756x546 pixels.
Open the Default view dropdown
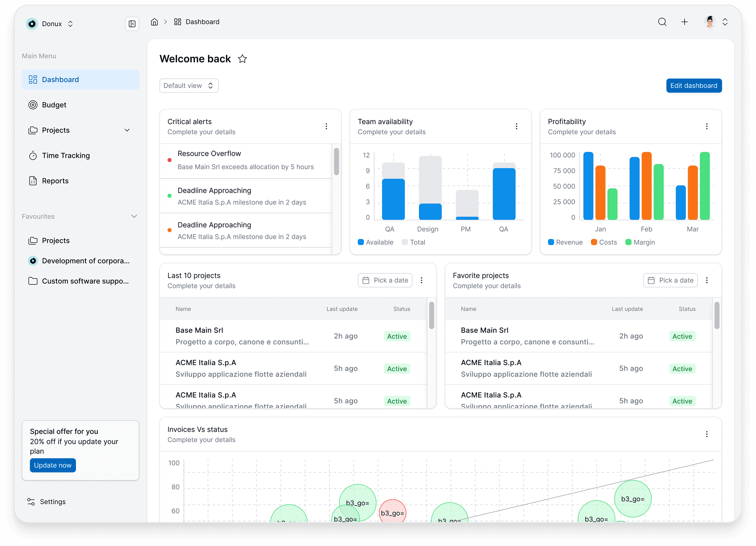(x=189, y=86)
